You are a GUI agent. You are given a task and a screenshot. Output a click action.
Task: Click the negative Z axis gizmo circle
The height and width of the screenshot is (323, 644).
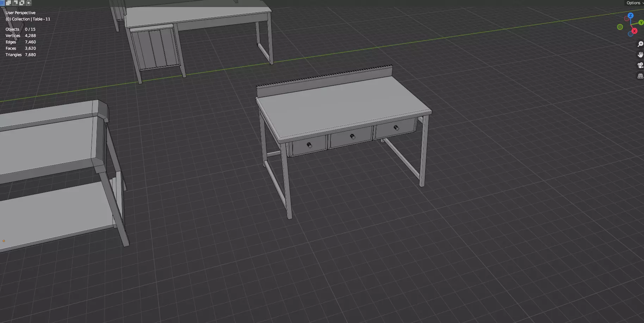tap(630, 34)
